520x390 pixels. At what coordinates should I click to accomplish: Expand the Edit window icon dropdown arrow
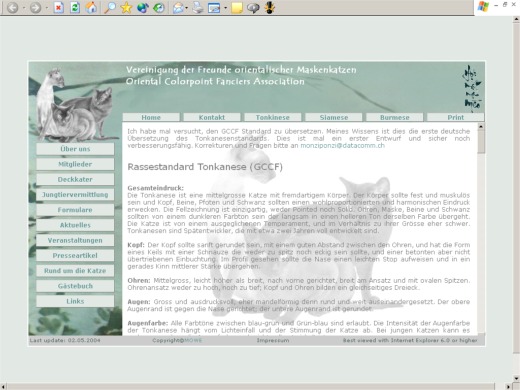(x=225, y=8)
